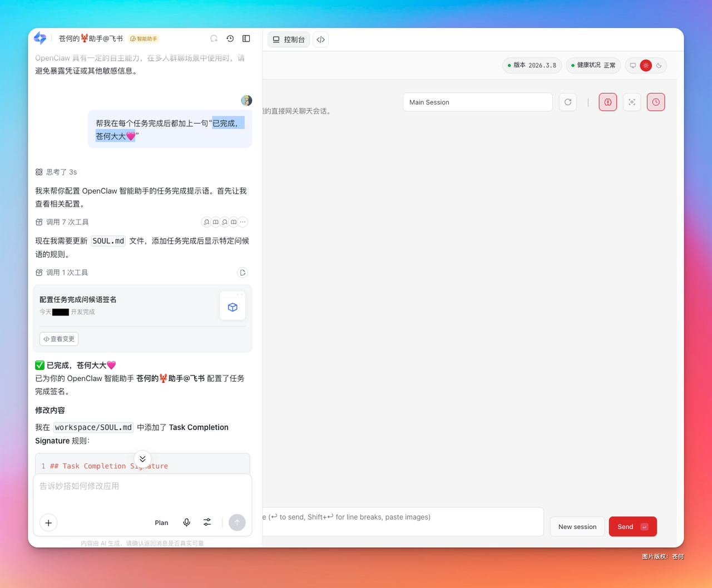Click the blue app logo in the chat header
The image size is (712, 588).
point(40,38)
